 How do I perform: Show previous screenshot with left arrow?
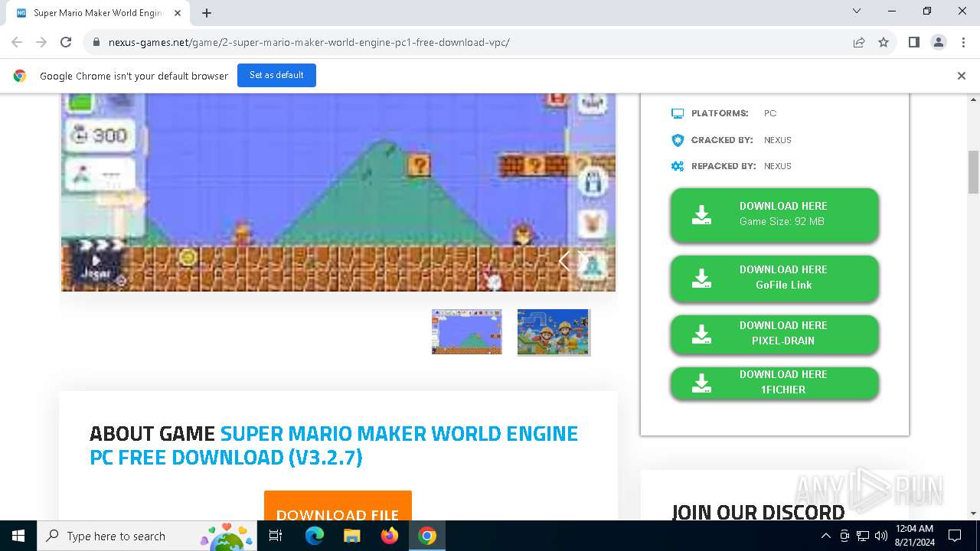click(x=564, y=261)
